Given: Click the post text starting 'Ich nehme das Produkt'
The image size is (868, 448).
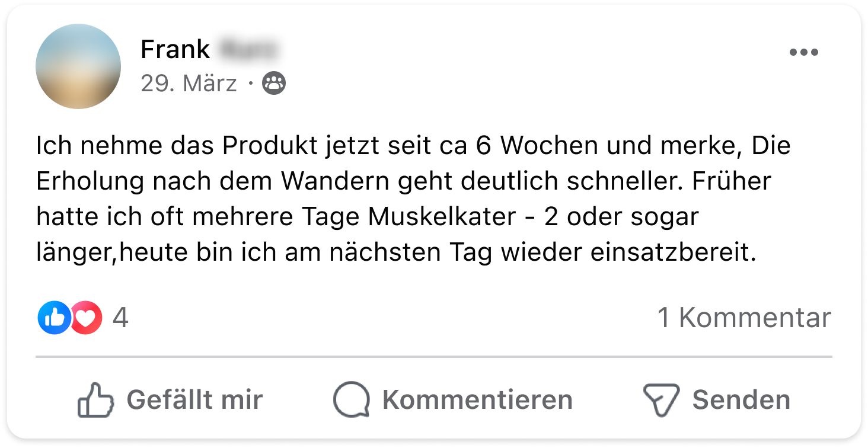Looking at the screenshot, I should coord(413,199).
